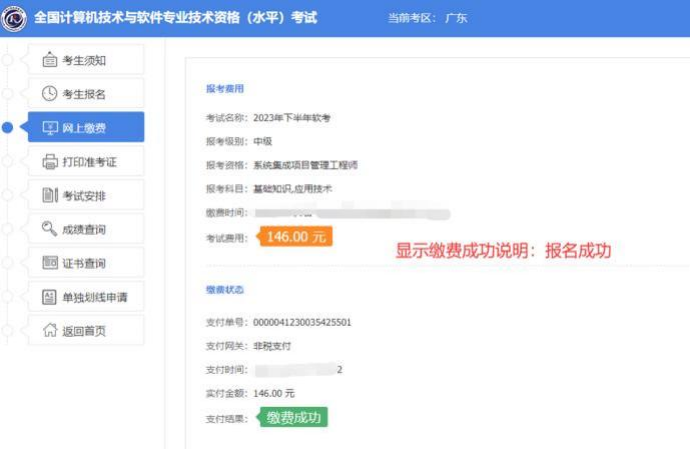
Task: Click the exam name 2023年下半年软考
Action: (x=292, y=118)
